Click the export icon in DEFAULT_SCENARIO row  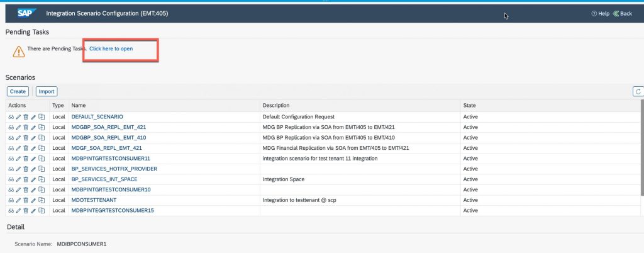coord(42,117)
